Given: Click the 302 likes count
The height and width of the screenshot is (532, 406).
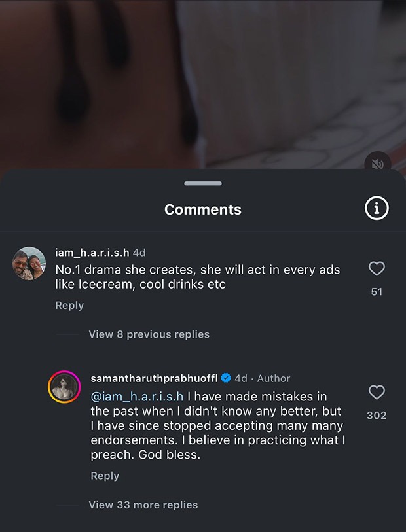Looking at the screenshot, I should click(377, 416).
